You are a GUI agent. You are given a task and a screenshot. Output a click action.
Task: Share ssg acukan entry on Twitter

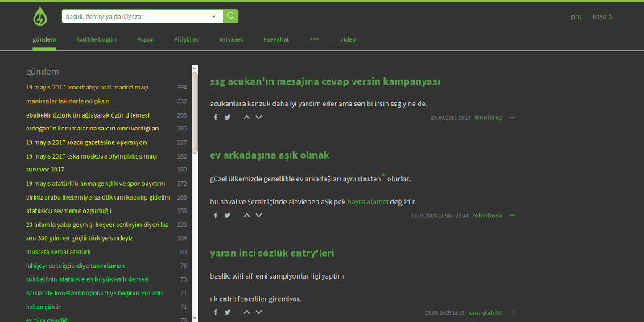click(x=228, y=117)
